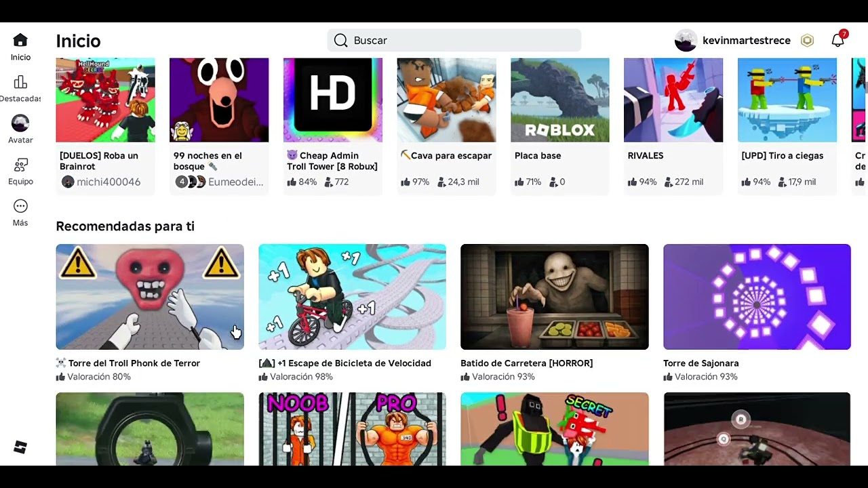Open Cava para escapar game thumbnail
Screen dimensions: 868x488
coord(446,100)
